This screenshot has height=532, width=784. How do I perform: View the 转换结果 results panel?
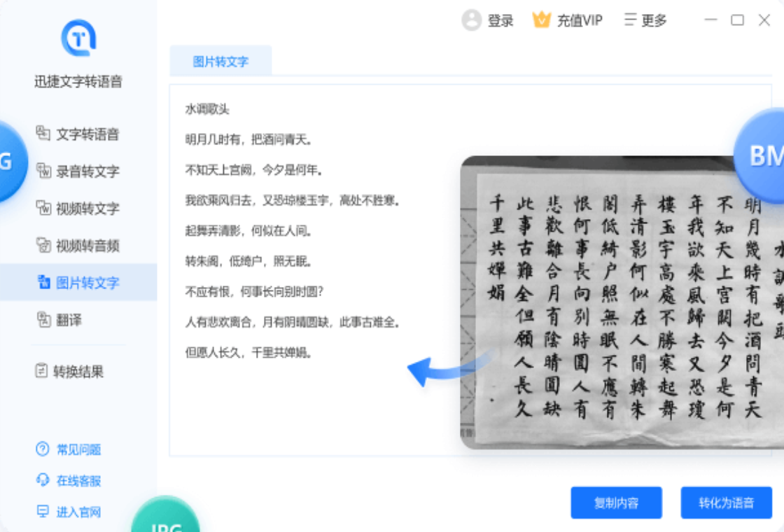(x=70, y=372)
